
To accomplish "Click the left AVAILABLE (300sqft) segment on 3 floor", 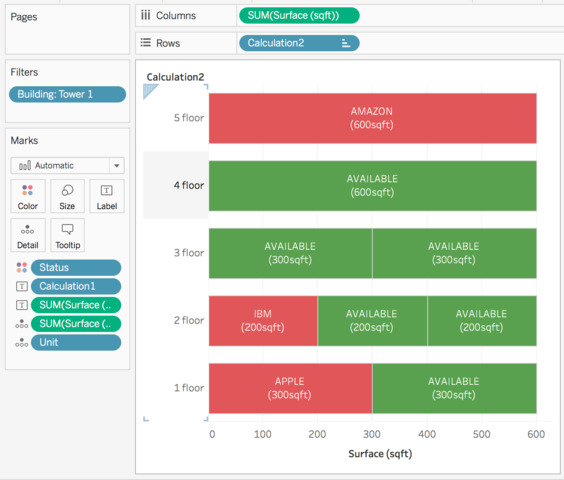I will click(290, 253).
